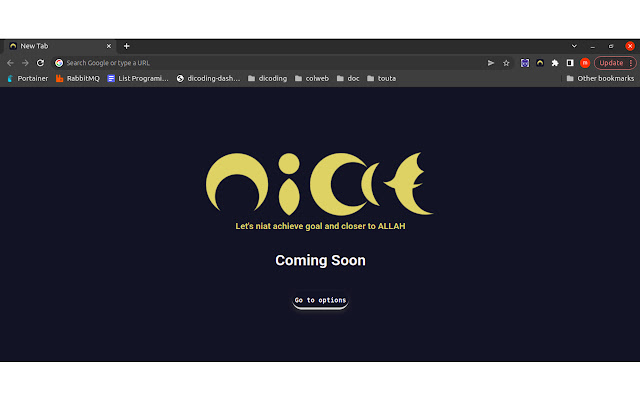Image resolution: width=640 pixels, height=400 pixels.
Task: Minimize the browser window
Action: tap(593, 47)
